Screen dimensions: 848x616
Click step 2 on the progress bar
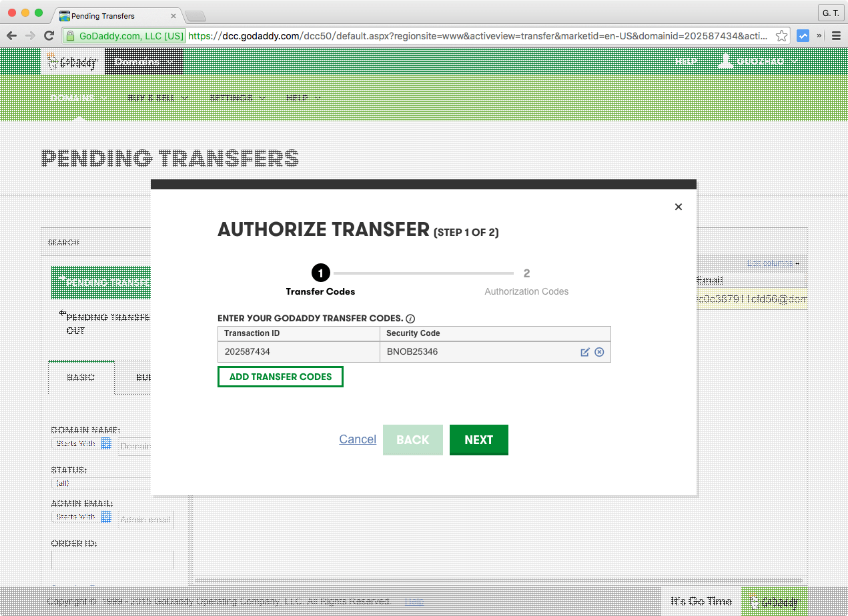coord(526,273)
